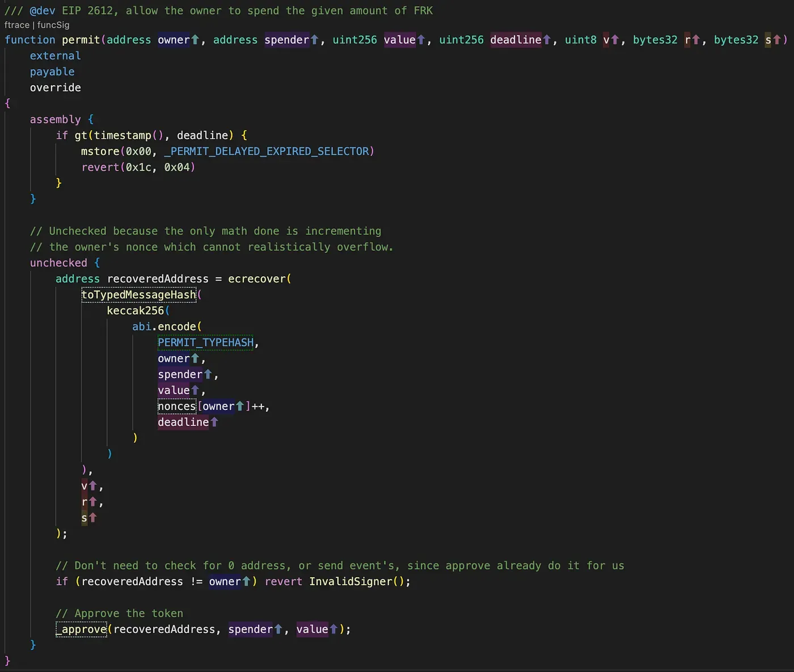Click comment "// Approve the token"
Viewport: 794px width, 672px height.
[x=120, y=614]
